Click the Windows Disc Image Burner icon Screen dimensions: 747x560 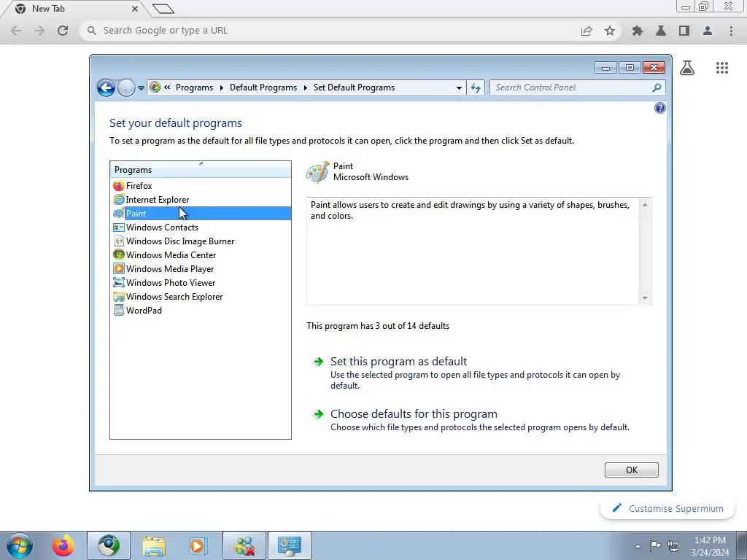[x=119, y=241]
